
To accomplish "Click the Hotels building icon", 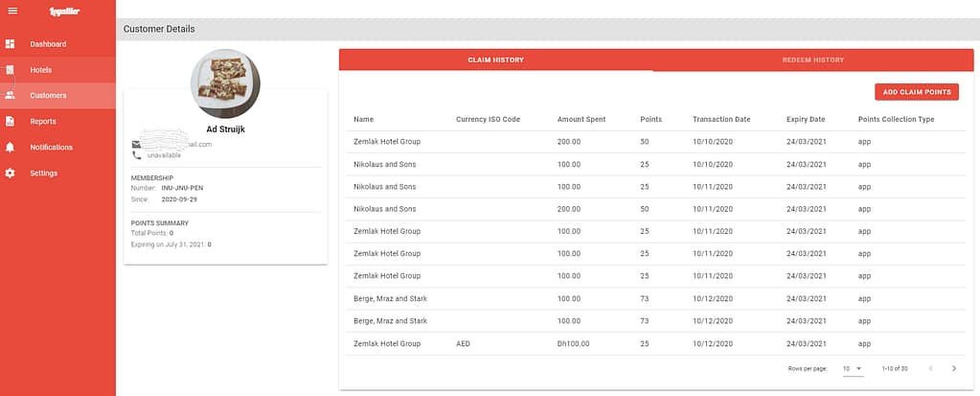I will tap(11, 70).
